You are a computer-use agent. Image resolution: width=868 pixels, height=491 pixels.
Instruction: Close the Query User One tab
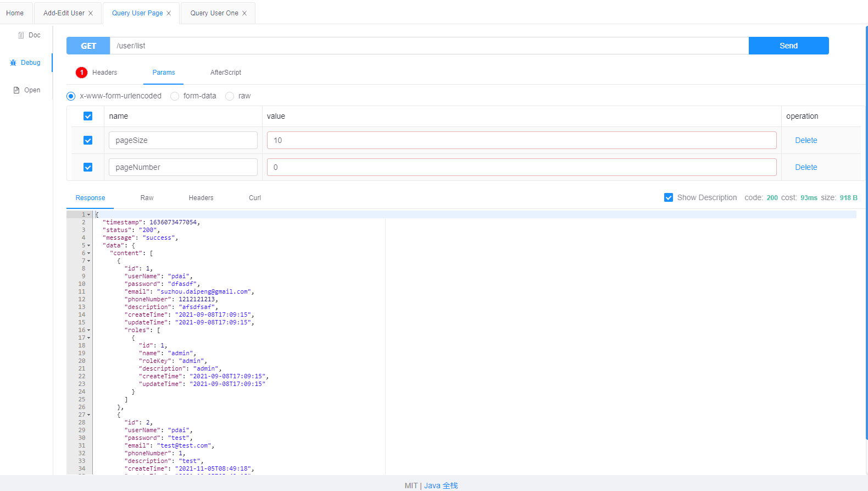(x=244, y=13)
